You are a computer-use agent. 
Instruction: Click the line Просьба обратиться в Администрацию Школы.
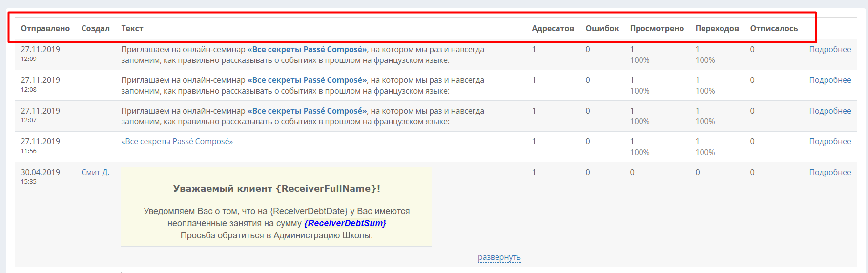pyautogui.click(x=277, y=235)
